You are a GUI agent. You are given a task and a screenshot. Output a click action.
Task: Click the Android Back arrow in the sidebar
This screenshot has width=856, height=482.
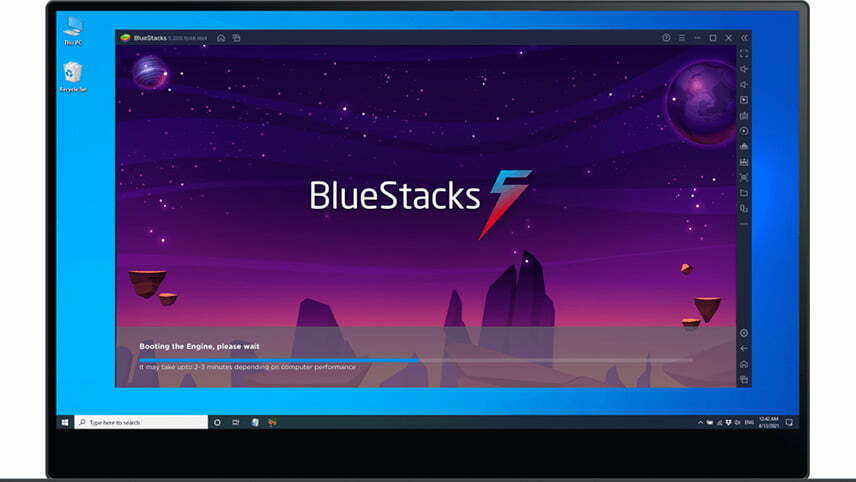coord(744,348)
